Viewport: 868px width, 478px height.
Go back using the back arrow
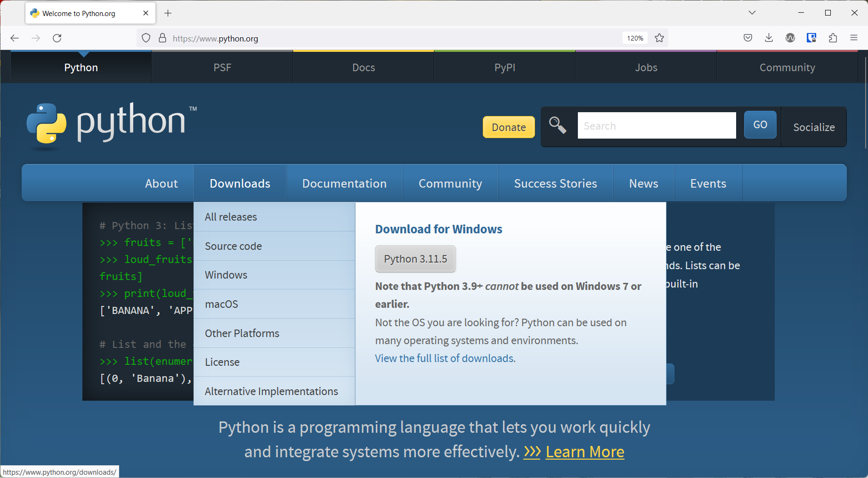(15, 38)
